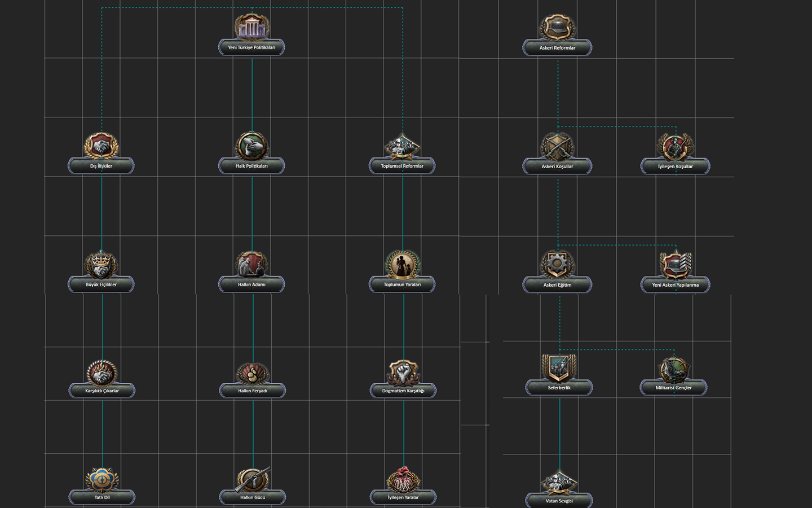Select the 'Tatlı Dil' label plate

(x=102, y=497)
